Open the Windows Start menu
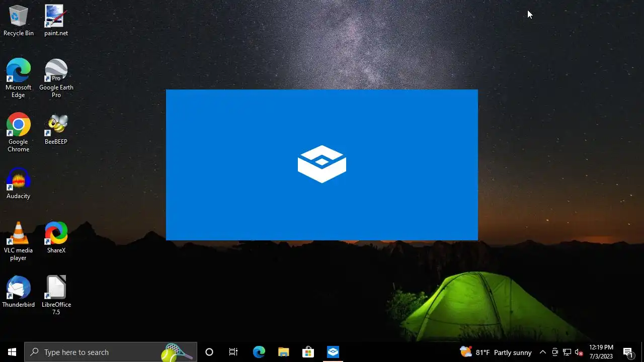 pos(12,352)
